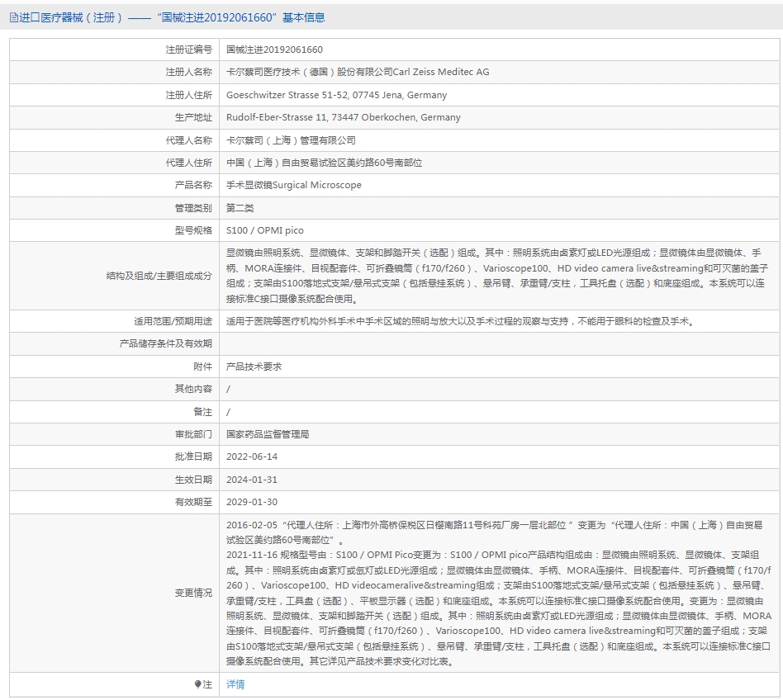Open the 详情 link

point(235,684)
